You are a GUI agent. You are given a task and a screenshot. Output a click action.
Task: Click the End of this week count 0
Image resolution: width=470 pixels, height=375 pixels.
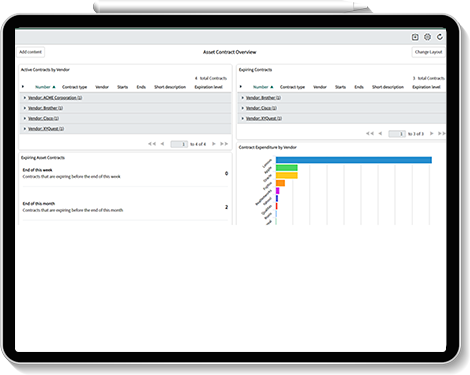pos(226,173)
